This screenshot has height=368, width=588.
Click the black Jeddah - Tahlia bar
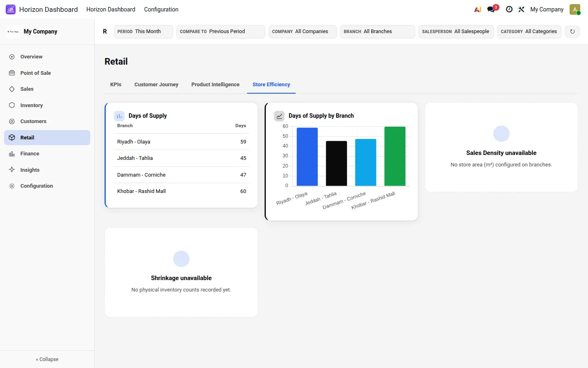tap(336, 164)
